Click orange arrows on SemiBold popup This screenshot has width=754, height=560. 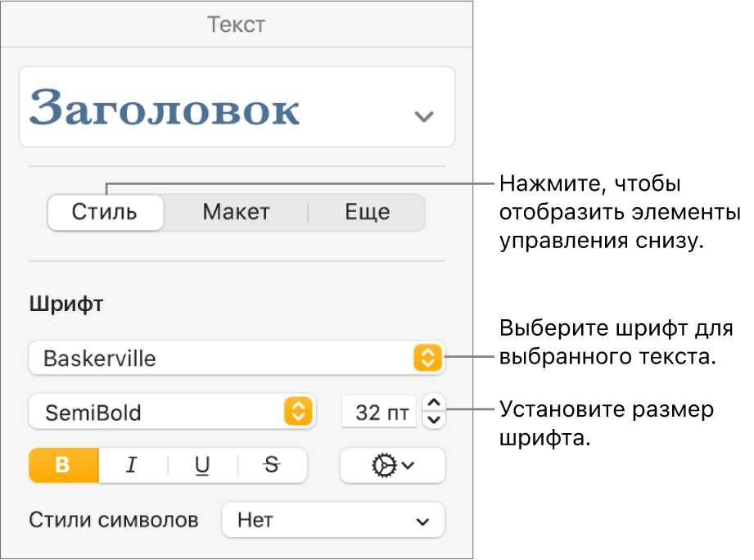pos(297,412)
